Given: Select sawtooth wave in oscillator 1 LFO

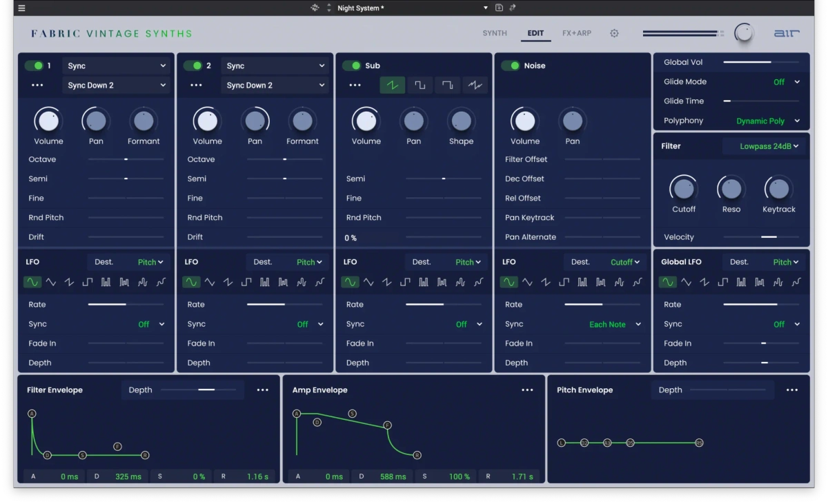Looking at the screenshot, I should pos(69,282).
